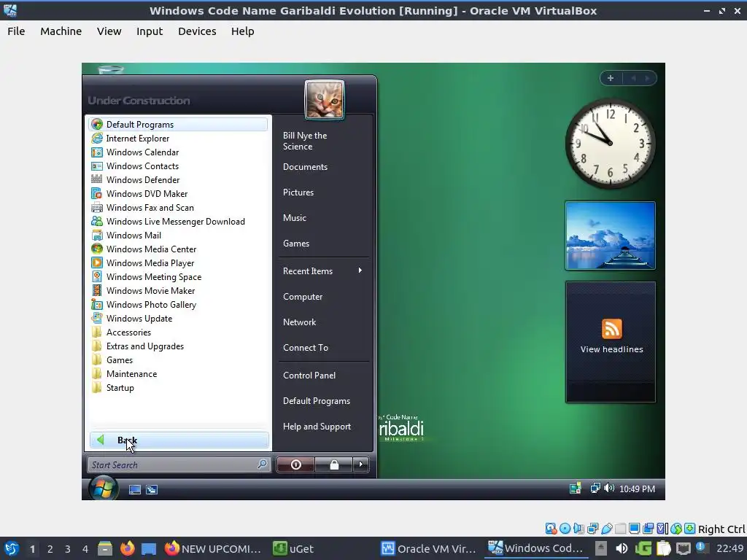
Task: Click the guest tray volume icon
Action: coord(609,488)
